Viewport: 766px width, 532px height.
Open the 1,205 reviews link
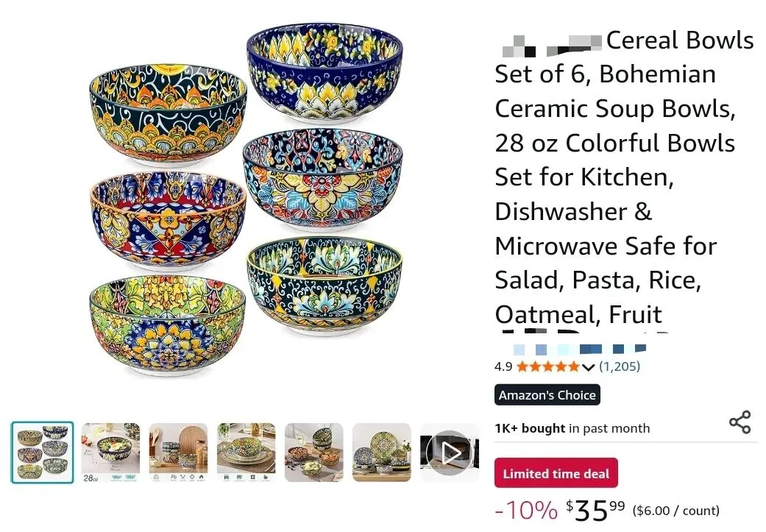tap(620, 366)
